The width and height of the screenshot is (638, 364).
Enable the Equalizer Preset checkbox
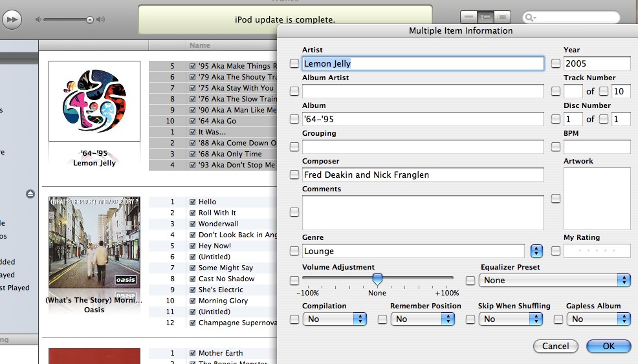[x=470, y=280]
